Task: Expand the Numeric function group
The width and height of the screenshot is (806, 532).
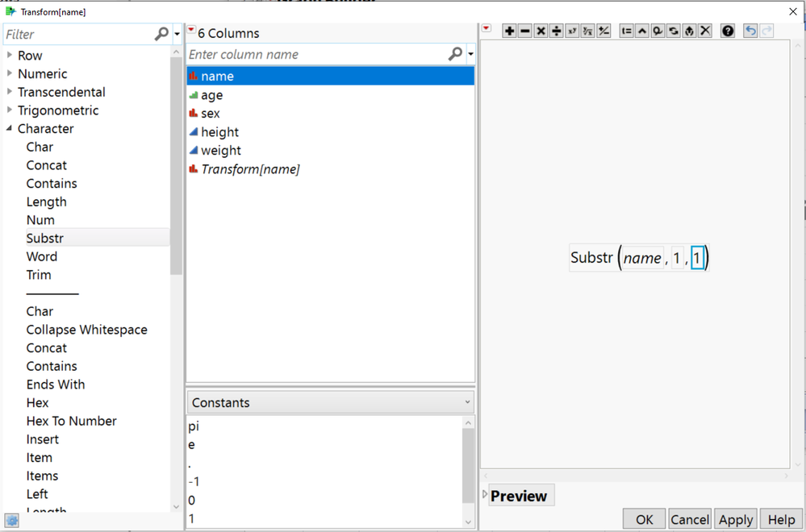Action: [x=9, y=73]
